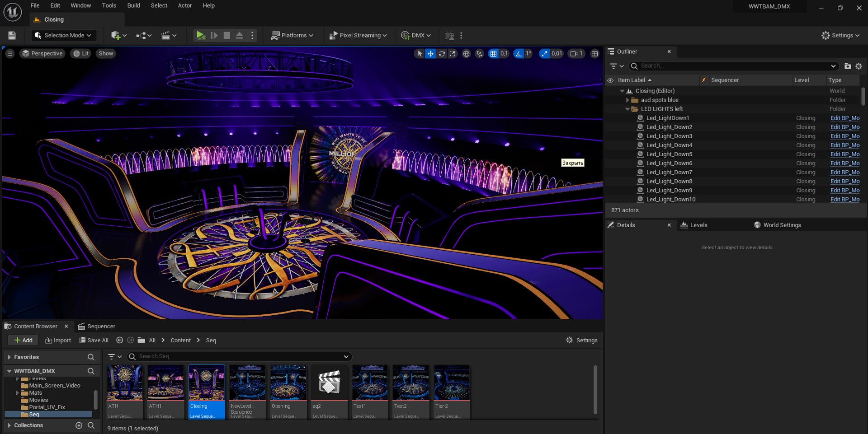
Task: Click the Add button in Content Browser
Action: pyautogui.click(x=23, y=340)
